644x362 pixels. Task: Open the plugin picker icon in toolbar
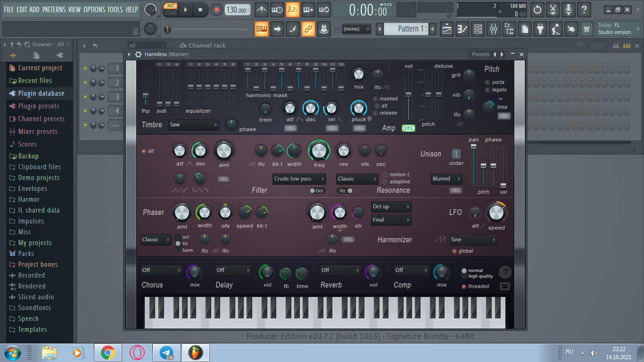point(541,29)
